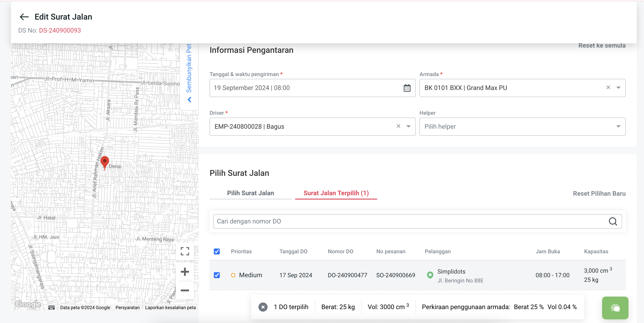Image resolution: width=644 pixels, height=323 pixels.
Task: Toggle fullscreen map view icon
Action: point(185,251)
